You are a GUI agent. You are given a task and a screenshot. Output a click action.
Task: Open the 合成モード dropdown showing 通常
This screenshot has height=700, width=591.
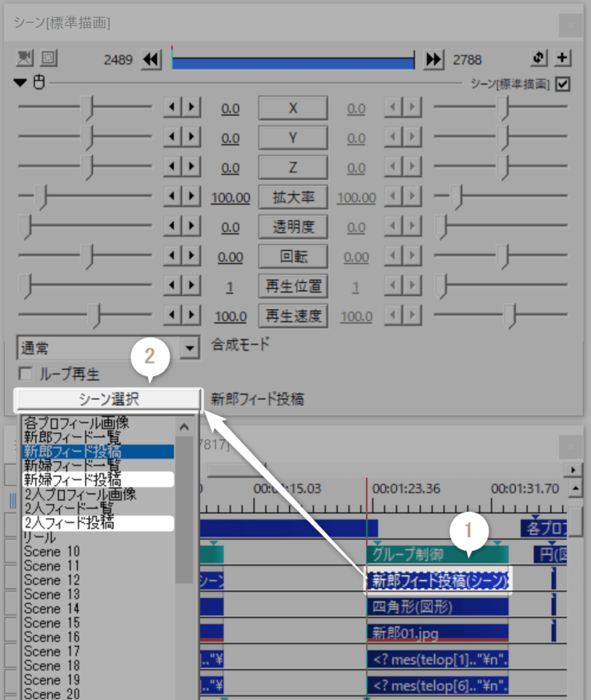coord(189,349)
